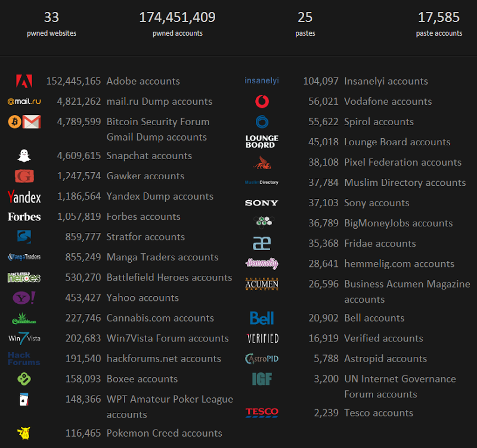Click the Sony logo
Screen dimensions: 477x448
(262, 203)
